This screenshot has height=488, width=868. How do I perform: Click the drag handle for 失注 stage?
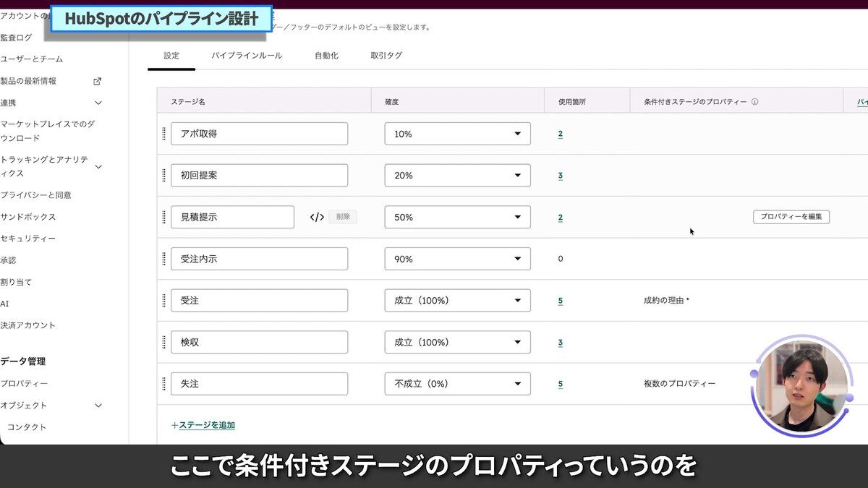[x=164, y=384]
